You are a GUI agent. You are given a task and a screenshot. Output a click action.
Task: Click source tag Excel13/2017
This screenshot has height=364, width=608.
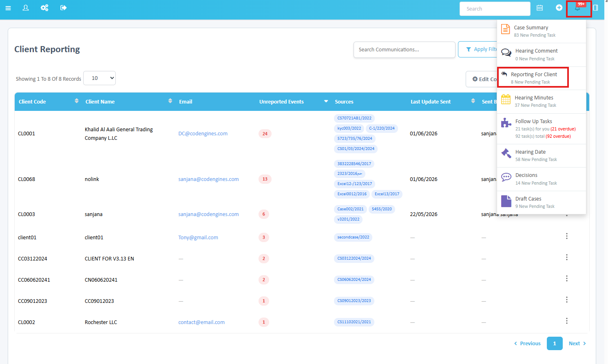point(387,194)
